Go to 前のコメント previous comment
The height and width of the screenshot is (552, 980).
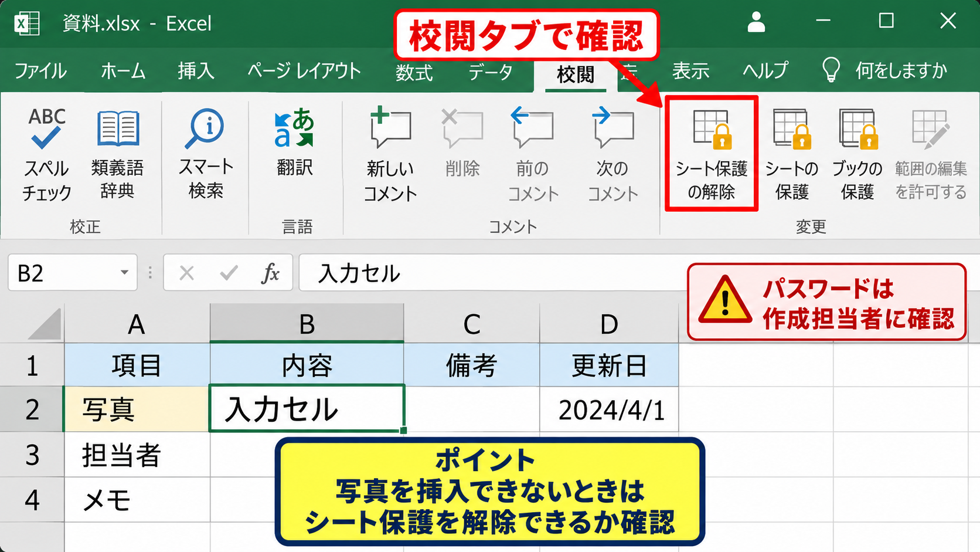(x=532, y=155)
